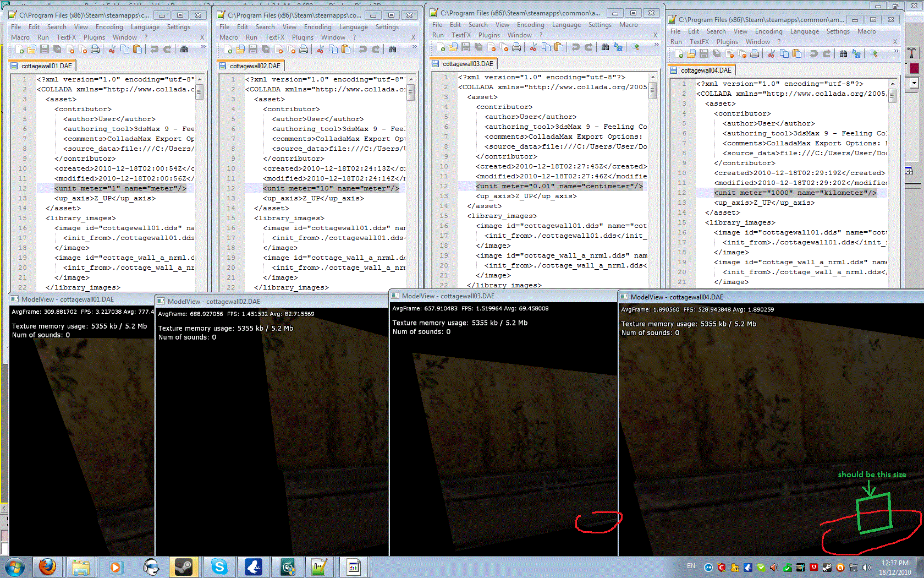Open Encoding menu in cottagewall01.DAE window
The width and height of the screenshot is (924, 578).
[109, 27]
